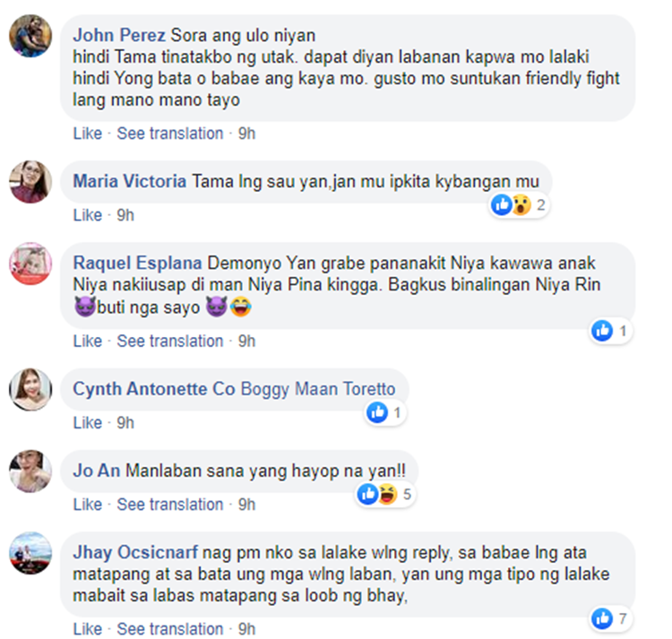Like John Perez's comment
Image resolution: width=672 pixels, height=639 pixels.
pyautogui.click(x=88, y=134)
